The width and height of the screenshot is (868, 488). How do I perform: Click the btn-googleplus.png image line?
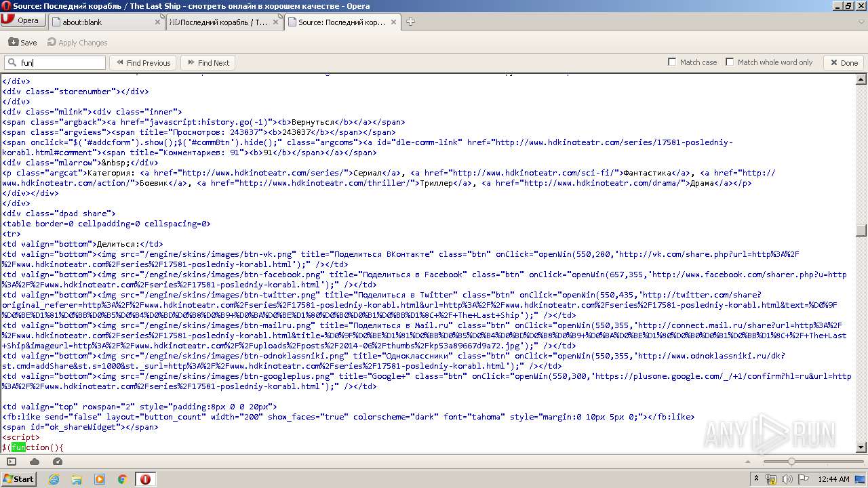pyautogui.click(x=427, y=381)
